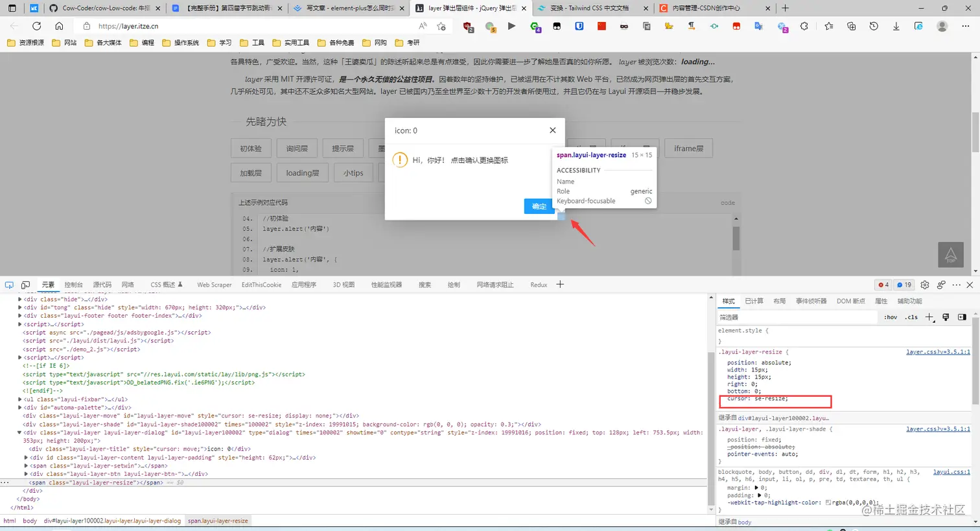Expand the layui-layer-content div node
980x531 pixels.
click(25, 457)
